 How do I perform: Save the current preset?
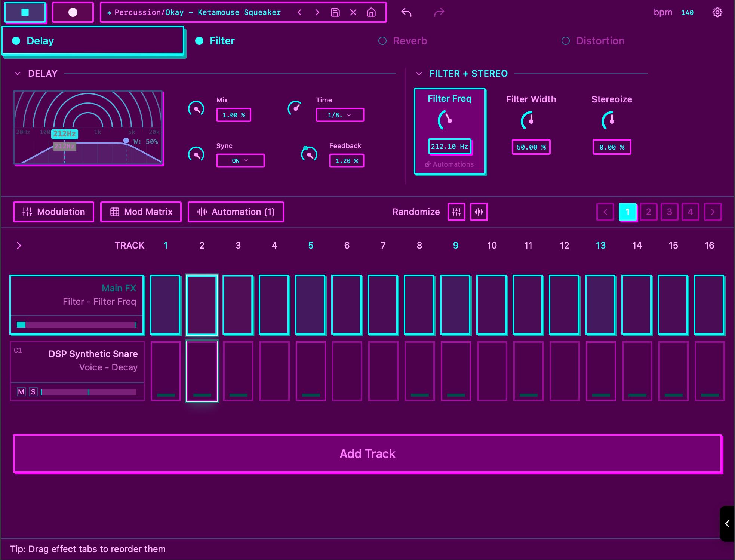point(335,12)
